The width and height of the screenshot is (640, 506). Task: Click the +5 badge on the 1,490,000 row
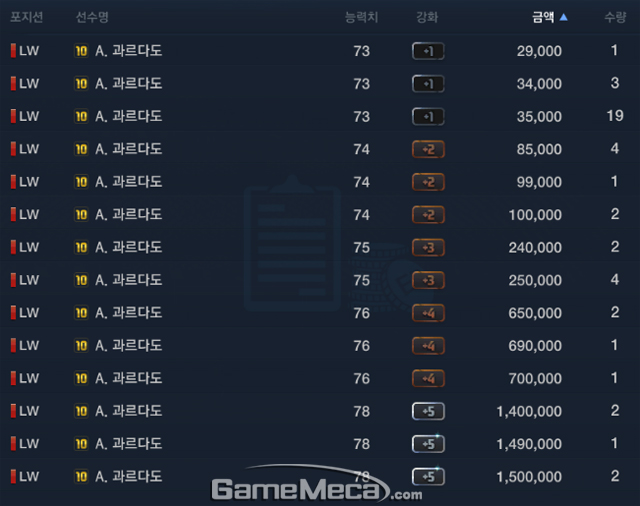pyautogui.click(x=428, y=444)
